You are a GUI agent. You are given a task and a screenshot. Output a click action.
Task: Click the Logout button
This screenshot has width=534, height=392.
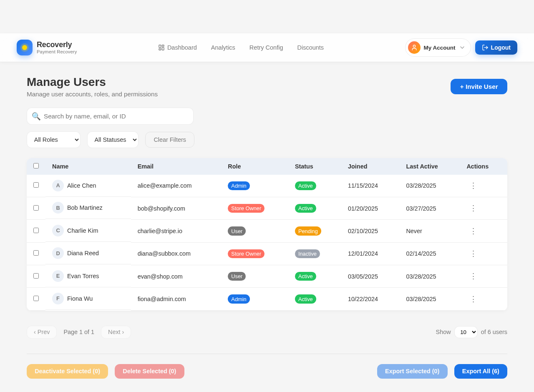click(x=496, y=48)
